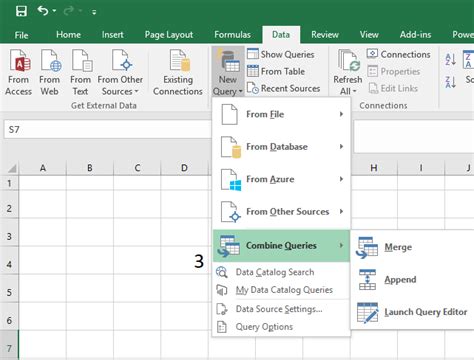The height and width of the screenshot is (360, 474).
Task: Switch to the Home tab
Action: [x=68, y=35]
